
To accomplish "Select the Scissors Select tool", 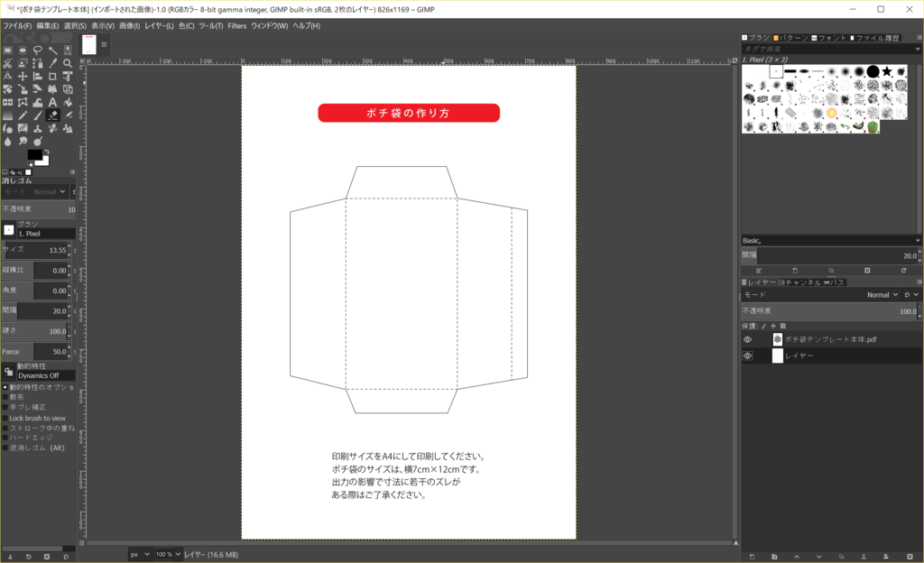I will tap(8, 63).
